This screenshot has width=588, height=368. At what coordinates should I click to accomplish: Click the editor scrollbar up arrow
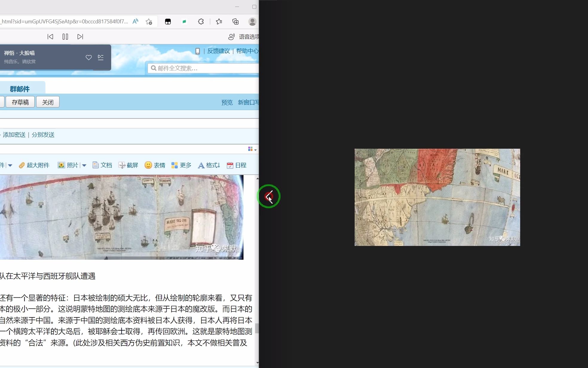(257, 178)
